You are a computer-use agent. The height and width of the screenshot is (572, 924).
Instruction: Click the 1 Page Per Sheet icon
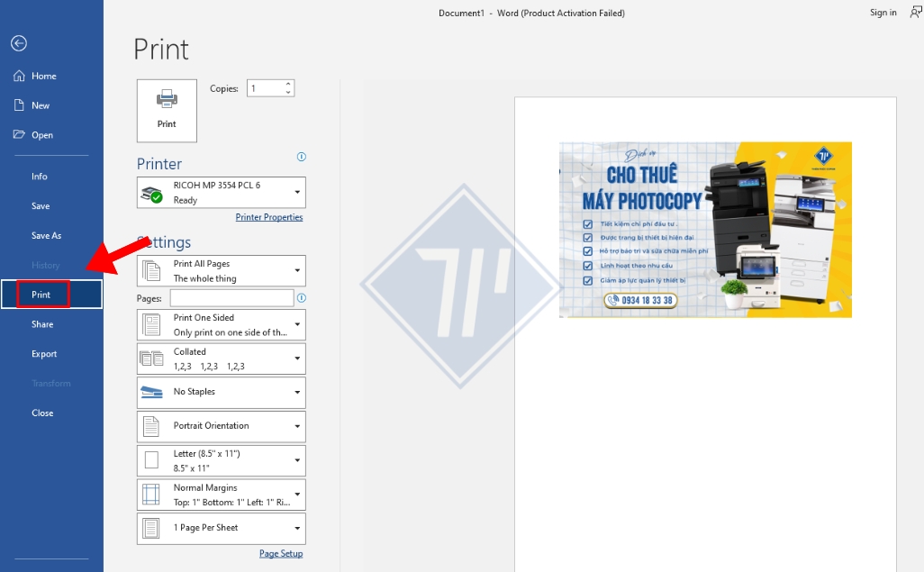tap(151, 529)
